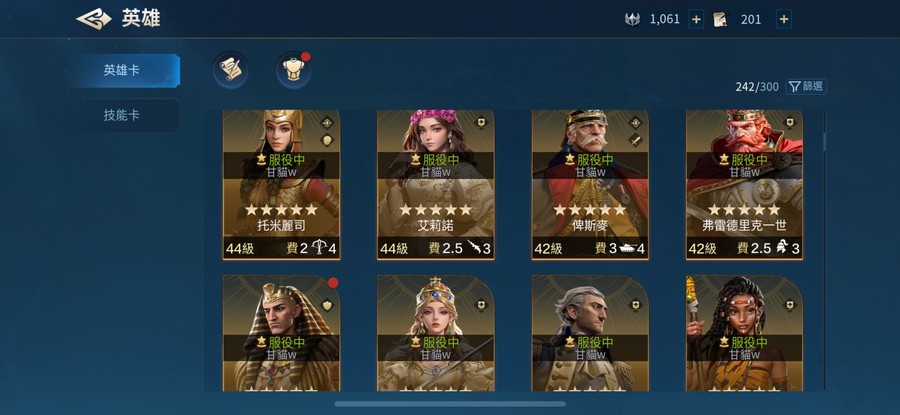
Task: Tap sword badge on 俾斯麥 card
Action: (x=635, y=140)
